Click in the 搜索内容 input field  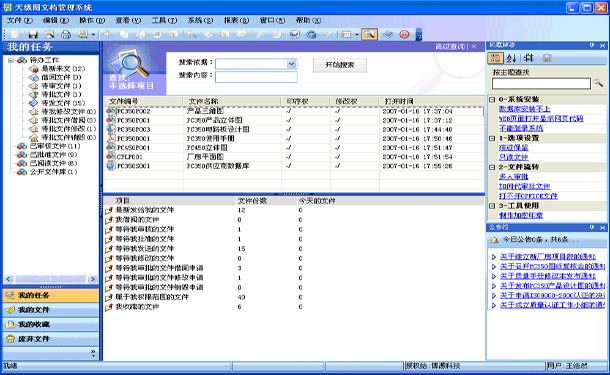tap(256, 77)
